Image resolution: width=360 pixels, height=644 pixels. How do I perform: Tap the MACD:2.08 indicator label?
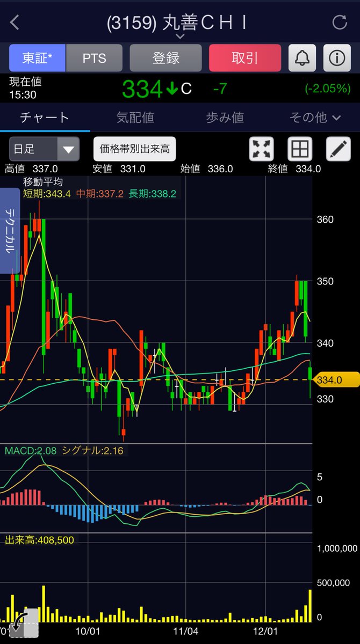pyautogui.click(x=31, y=450)
